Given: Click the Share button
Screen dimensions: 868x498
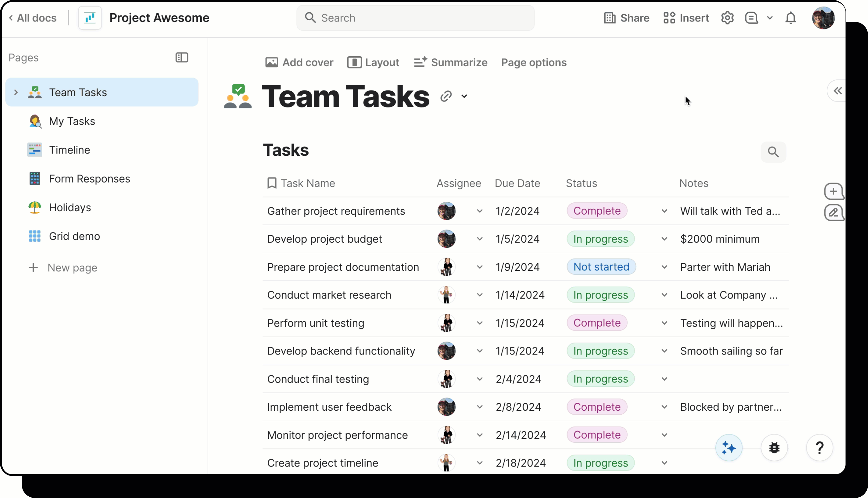Looking at the screenshot, I should click(x=626, y=18).
